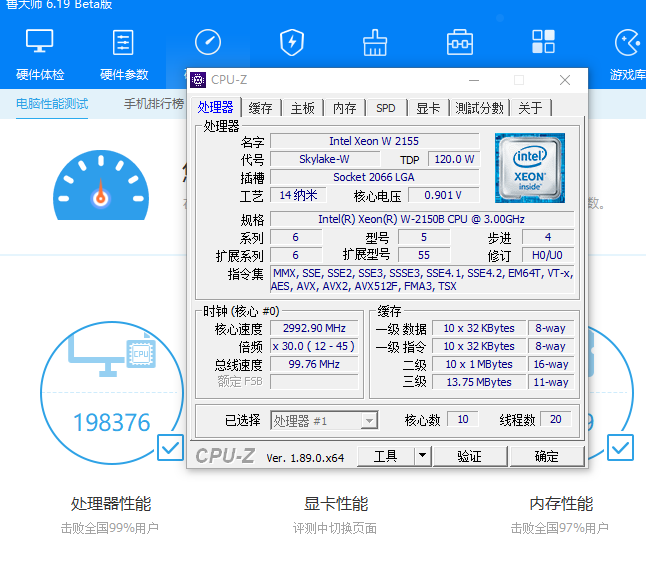Click the 显卡性能 label
This screenshot has height=573, width=646.
(336, 504)
